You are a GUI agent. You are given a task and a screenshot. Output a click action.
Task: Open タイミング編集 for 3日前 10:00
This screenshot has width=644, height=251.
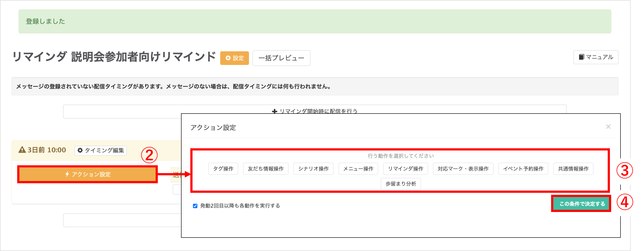click(101, 150)
